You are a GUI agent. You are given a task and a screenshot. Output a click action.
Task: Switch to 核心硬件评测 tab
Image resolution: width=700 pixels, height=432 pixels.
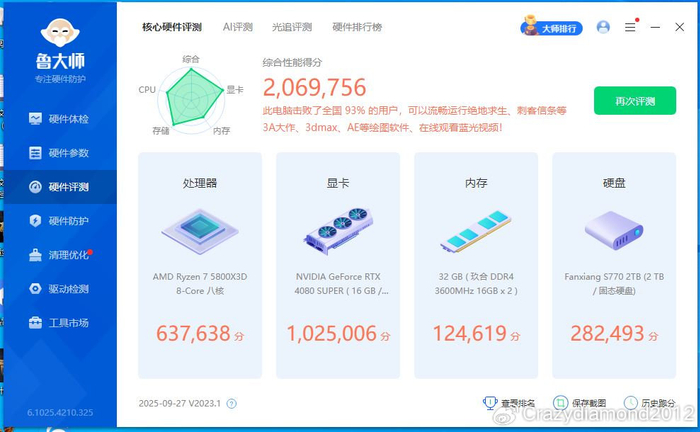[x=172, y=27]
